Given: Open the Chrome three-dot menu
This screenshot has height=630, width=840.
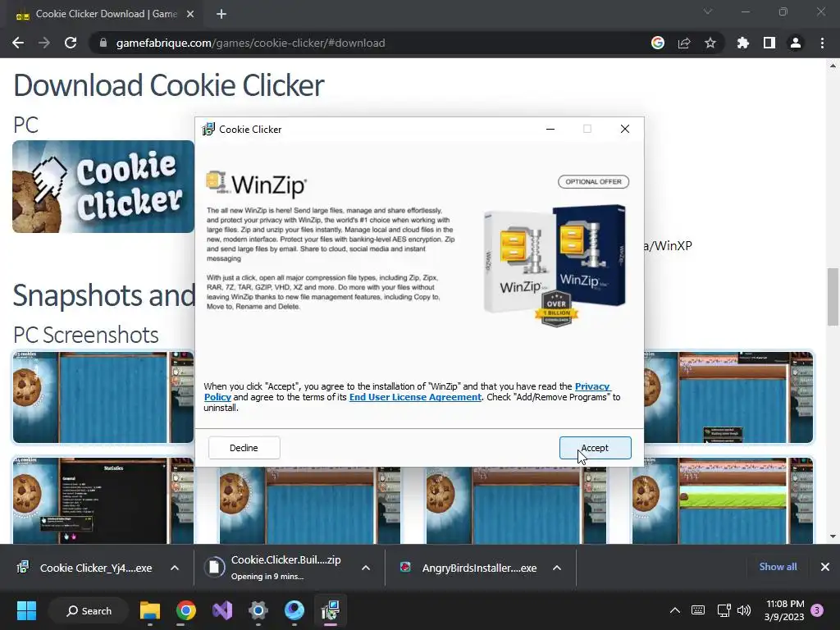Looking at the screenshot, I should coord(822,43).
